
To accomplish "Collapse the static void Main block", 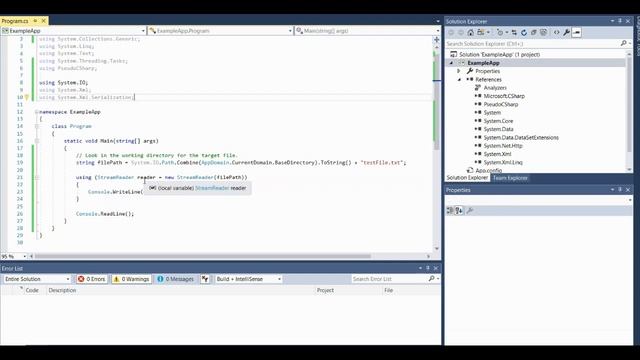I will [36, 141].
